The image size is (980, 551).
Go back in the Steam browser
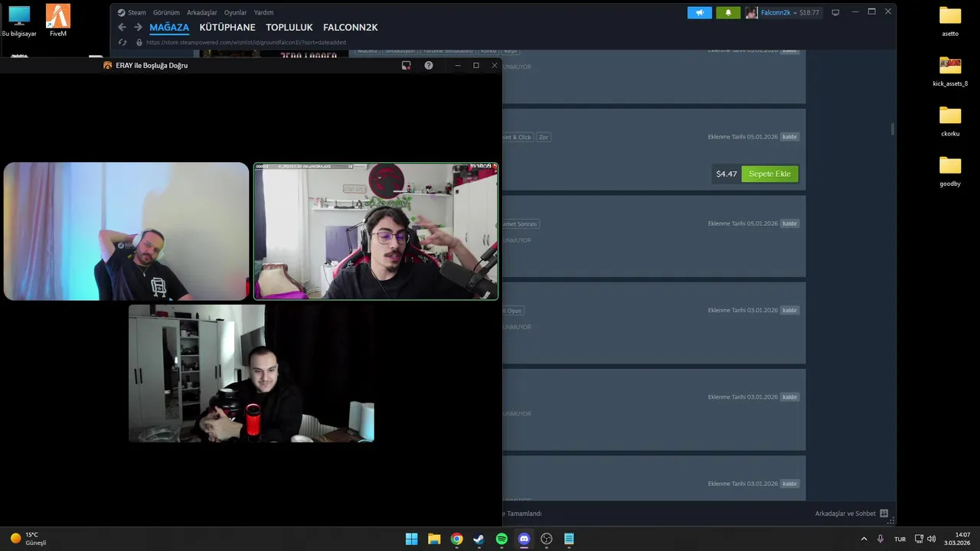122,27
